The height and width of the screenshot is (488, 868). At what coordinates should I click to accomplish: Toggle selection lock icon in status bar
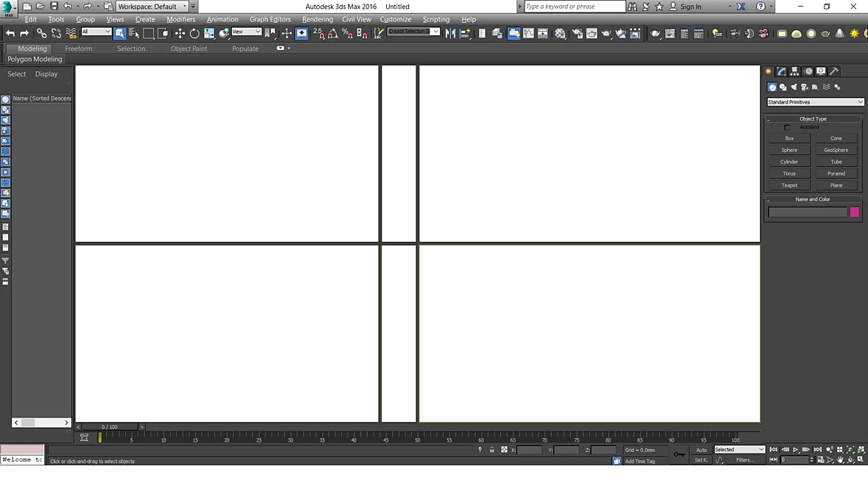coord(491,450)
